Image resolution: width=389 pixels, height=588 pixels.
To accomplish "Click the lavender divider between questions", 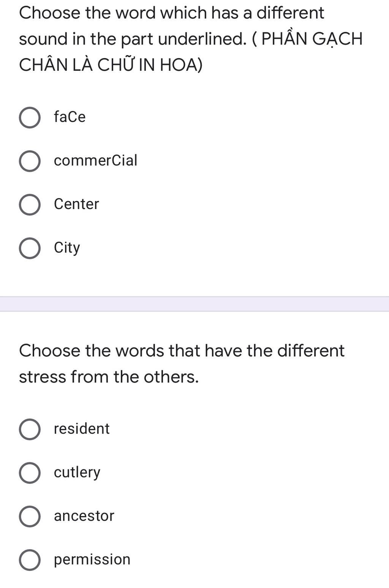I will pyautogui.click(x=194, y=304).
